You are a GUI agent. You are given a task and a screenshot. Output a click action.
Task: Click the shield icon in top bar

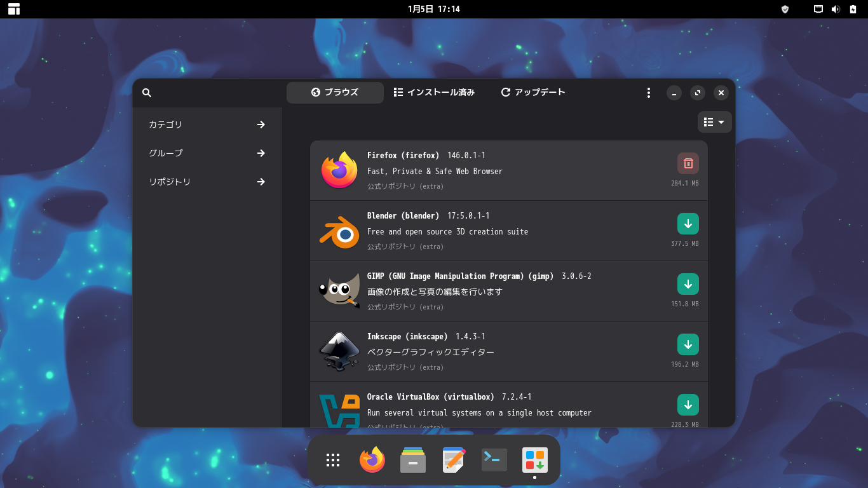(x=785, y=9)
